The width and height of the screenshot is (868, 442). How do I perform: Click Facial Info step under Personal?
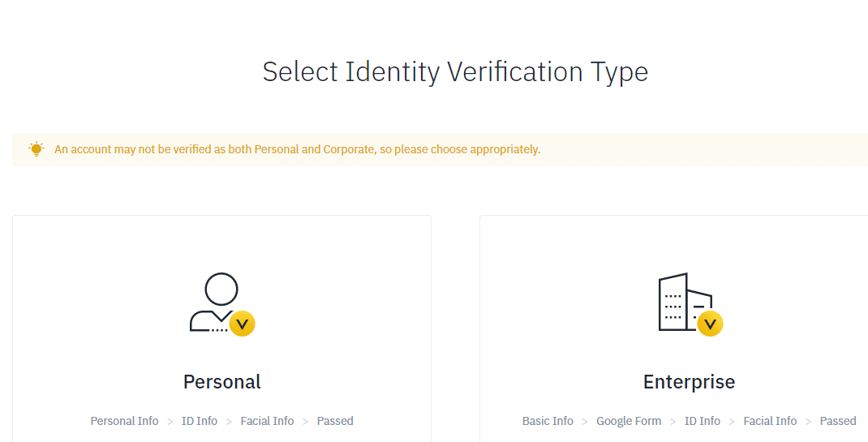coord(267,421)
